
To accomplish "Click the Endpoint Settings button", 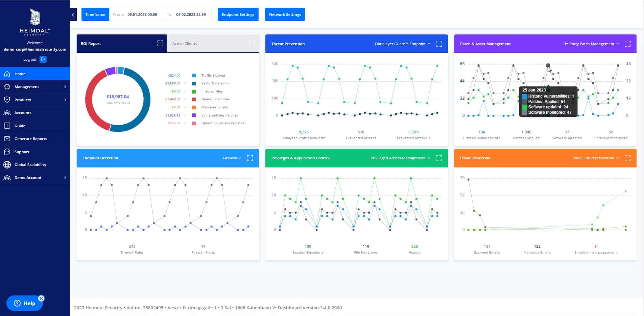I will point(238,14).
